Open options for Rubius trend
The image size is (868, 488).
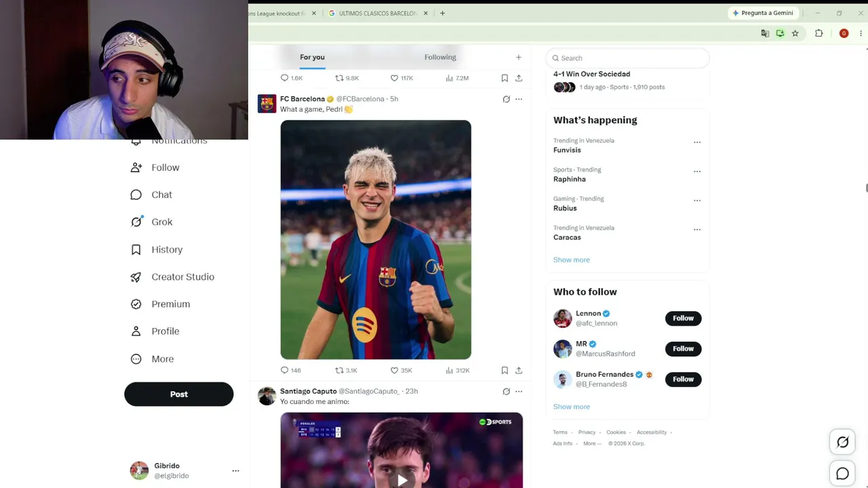(x=696, y=201)
